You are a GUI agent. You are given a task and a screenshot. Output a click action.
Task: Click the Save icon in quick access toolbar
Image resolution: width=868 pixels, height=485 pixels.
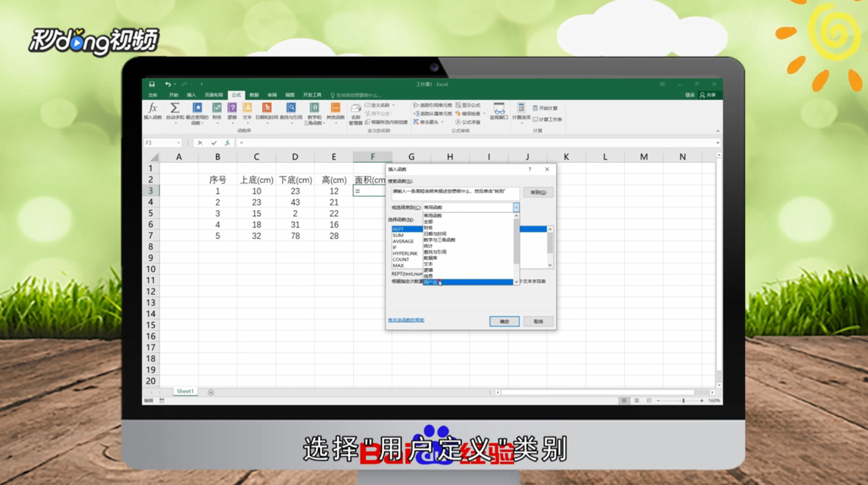(x=152, y=84)
